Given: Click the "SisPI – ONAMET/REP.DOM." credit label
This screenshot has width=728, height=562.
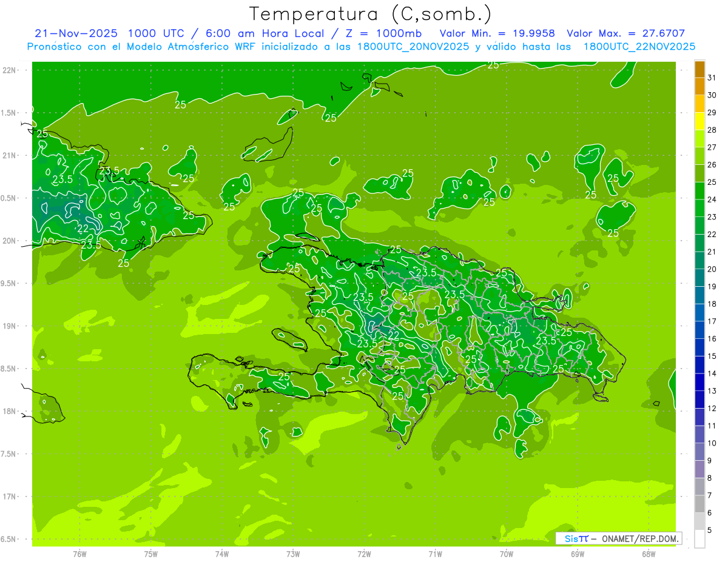Looking at the screenshot, I should (x=619, y=538).
